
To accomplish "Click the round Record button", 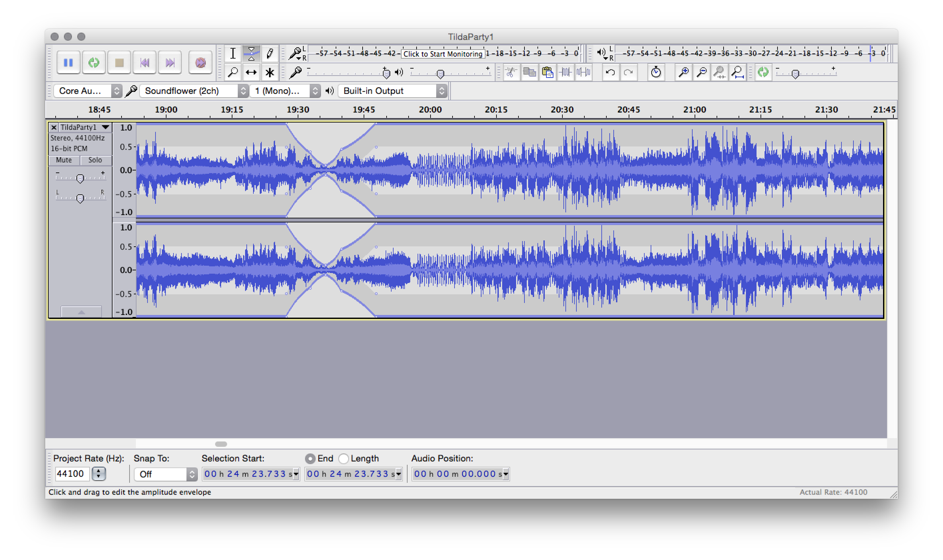I will coord(200,62).
